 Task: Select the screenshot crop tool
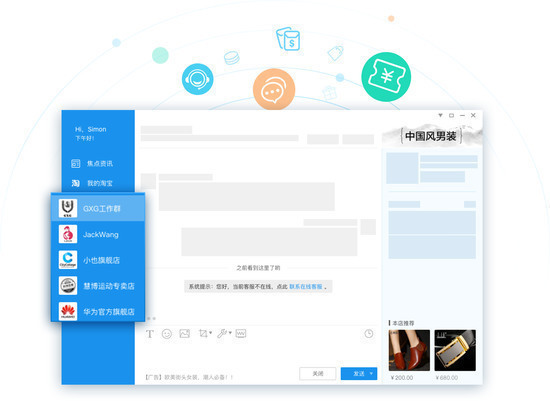(x=203, y=333)
